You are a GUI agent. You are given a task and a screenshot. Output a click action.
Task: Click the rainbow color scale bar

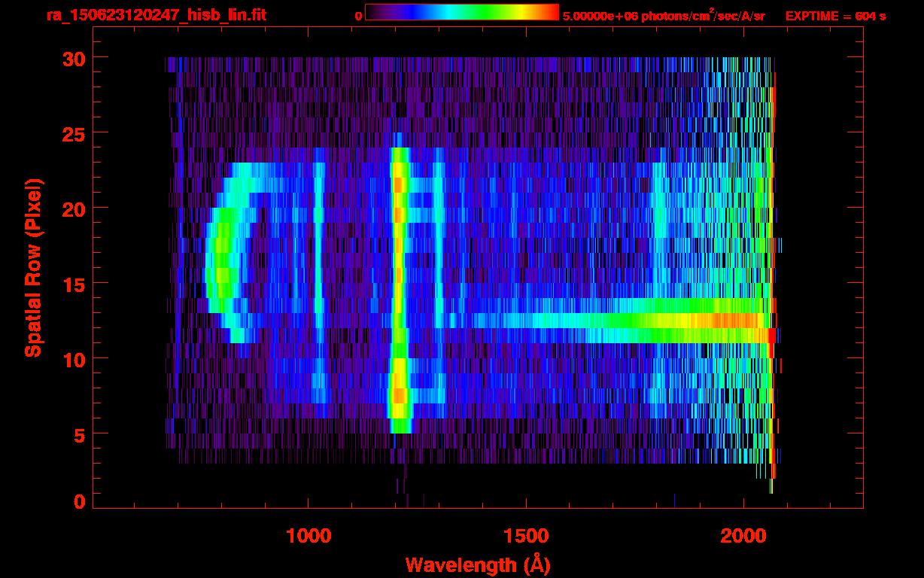click(x=461, y=12)
